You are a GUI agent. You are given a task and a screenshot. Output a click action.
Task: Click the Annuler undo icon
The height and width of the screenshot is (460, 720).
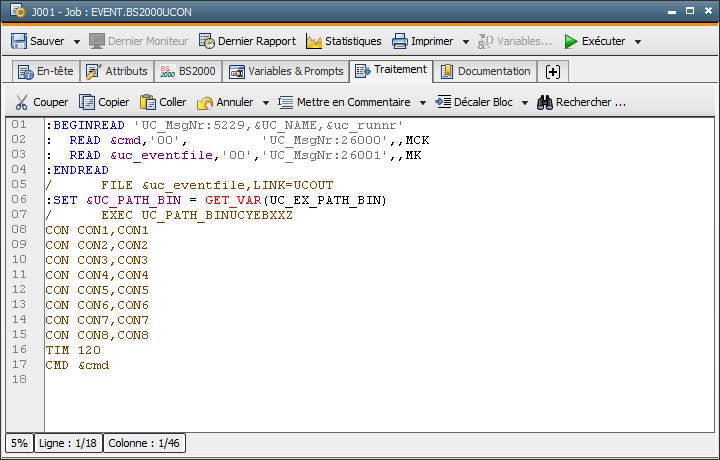[x=205, y=102]
